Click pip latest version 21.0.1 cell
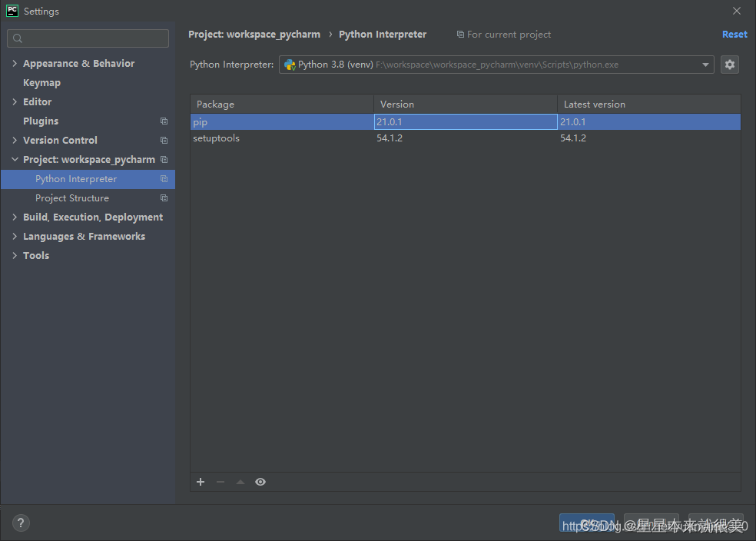The width and height of the screenshot is (756, 541). click(x=649, y=122)
